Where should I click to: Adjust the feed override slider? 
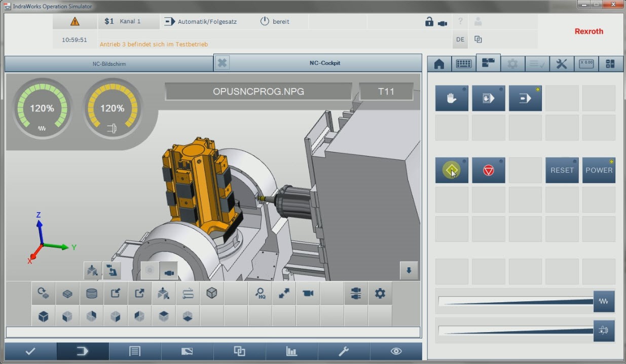[x=515, y=302]
